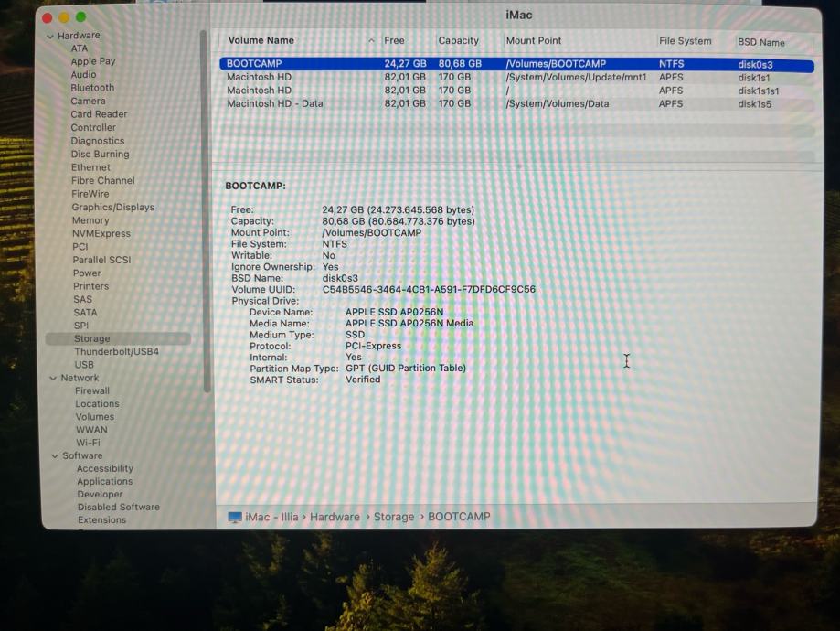Viewport: 840px width, 631px height.
Task: Open Diagnostics in the sidebar
Action: coord(98,141)
